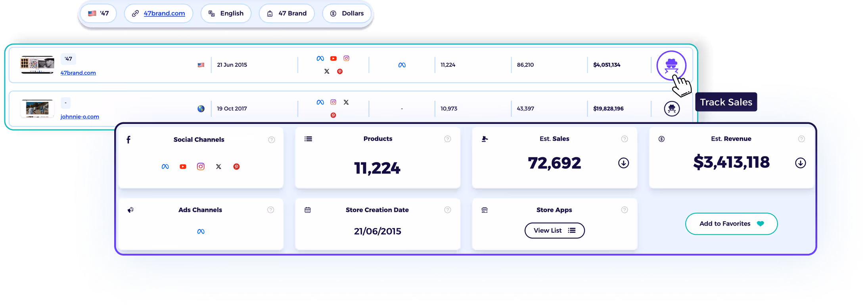Open help tooltip on Est. Revenue card
The width and height of the screenshot is (868, 307).
tap(801, 139)
